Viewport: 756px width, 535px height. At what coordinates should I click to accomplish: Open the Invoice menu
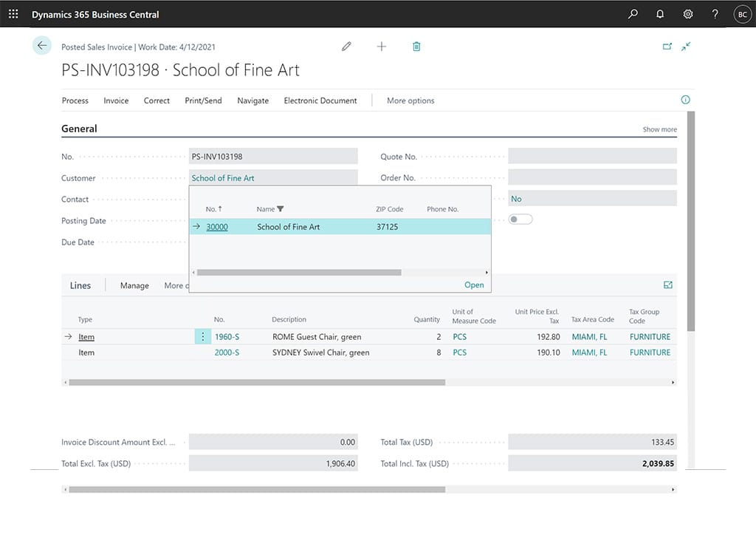click(x=116, y=100)
